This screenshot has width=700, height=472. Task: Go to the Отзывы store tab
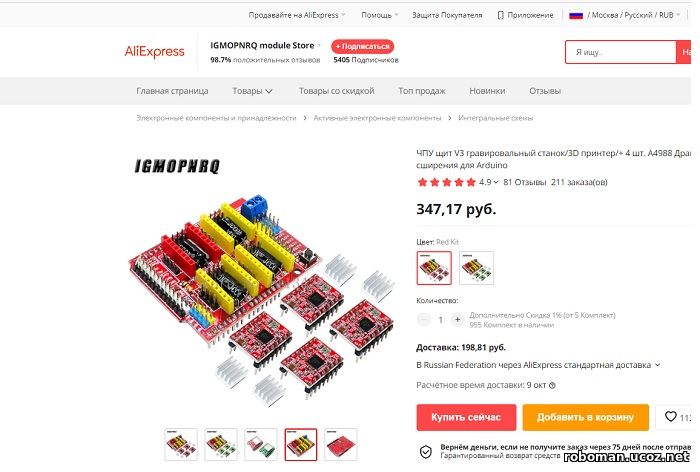pyautogui.click(x=545, y=91)
